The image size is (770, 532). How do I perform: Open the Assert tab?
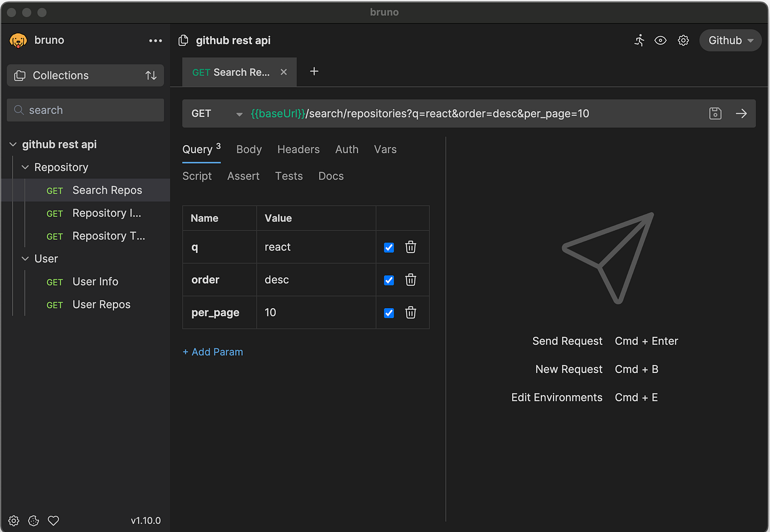point(243,176)
